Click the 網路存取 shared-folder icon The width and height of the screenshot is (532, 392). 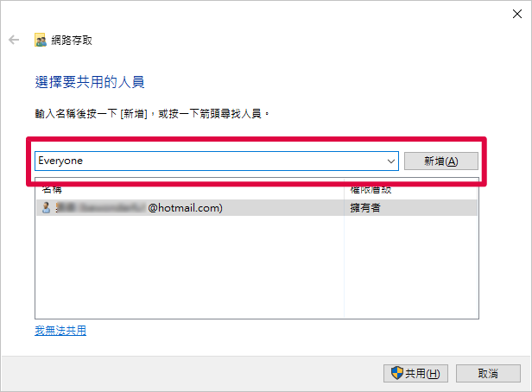click(41, 40)
